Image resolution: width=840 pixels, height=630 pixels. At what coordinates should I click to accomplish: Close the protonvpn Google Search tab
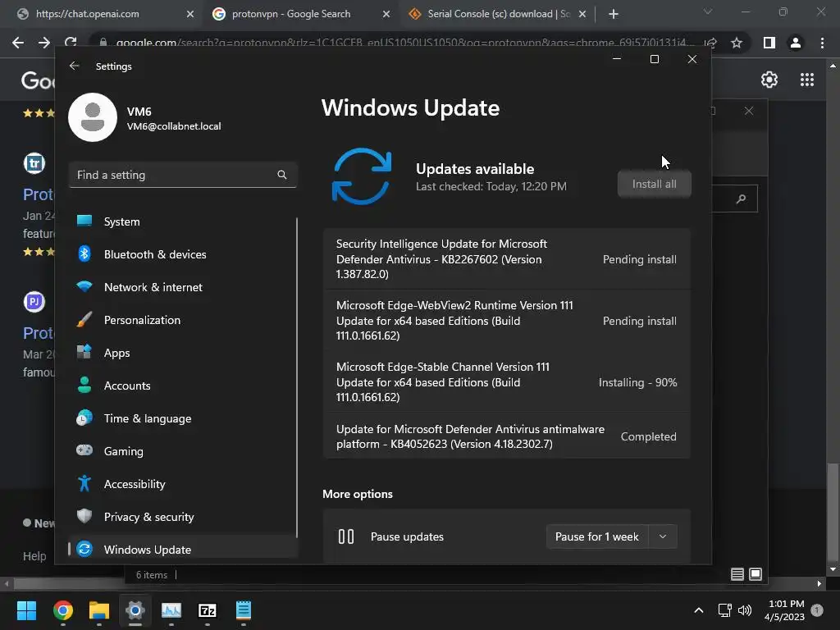(x=386, y=14)
